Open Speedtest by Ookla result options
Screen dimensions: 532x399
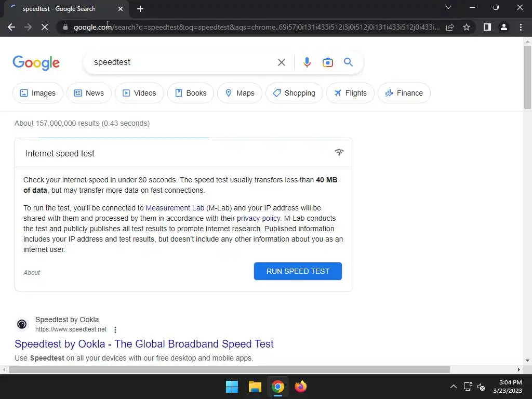(x=115, y=330)
